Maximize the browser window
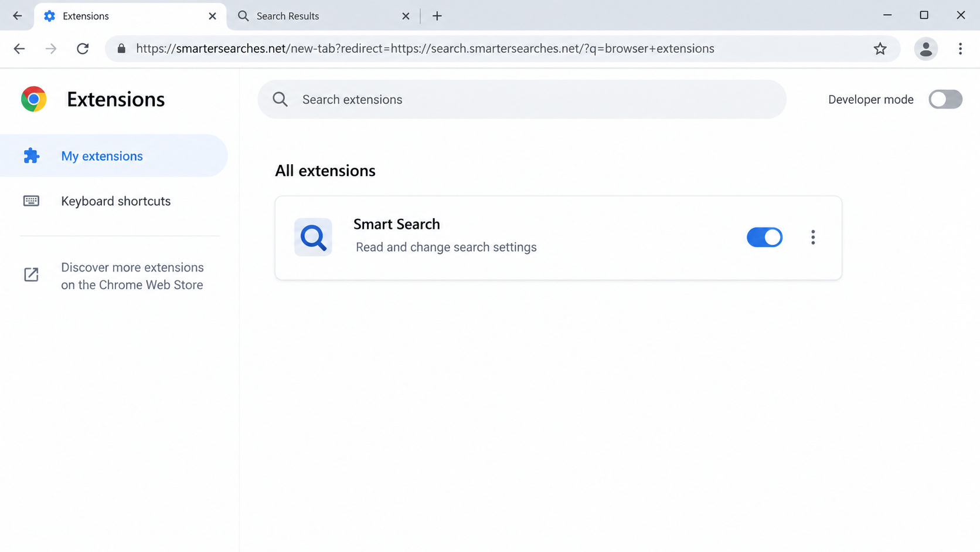This screenshot has width=980, height=552. point(924,15)
